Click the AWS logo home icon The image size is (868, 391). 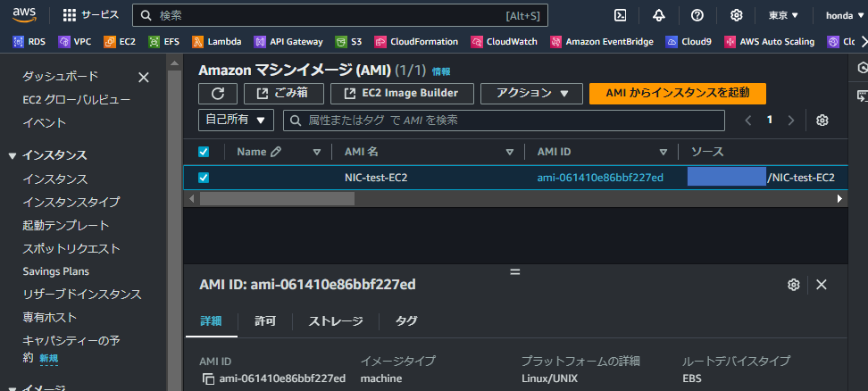click(x=24, y=15)
